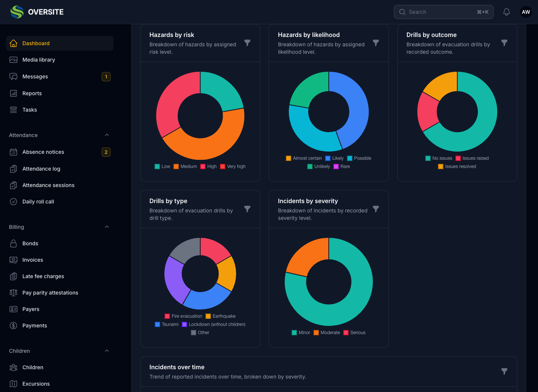Click the Dashboard home icon

(x=13, y=43)
